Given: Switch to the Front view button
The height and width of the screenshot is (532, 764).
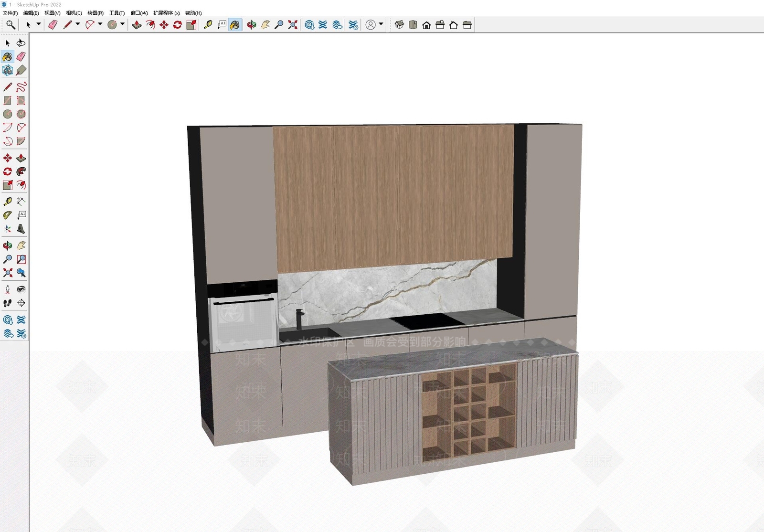Looking at the screenshot, I should (426, 25).
